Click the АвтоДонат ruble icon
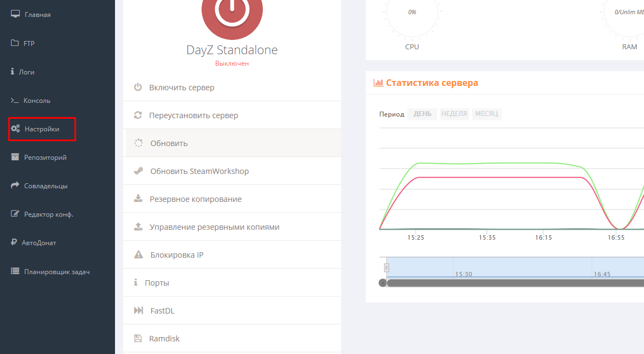The width and height of the screenshot is (644, 354). [x=15, y=242]
